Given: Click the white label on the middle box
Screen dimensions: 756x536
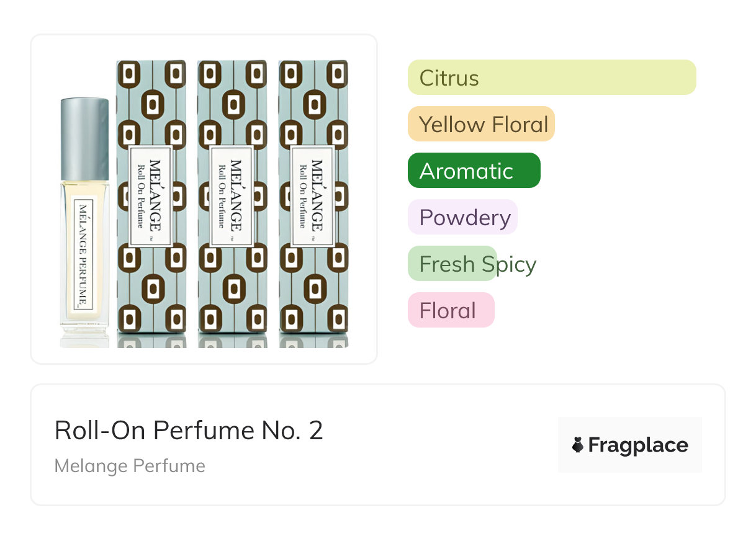Looking at the screenshot, I should [x=232, y=196].
